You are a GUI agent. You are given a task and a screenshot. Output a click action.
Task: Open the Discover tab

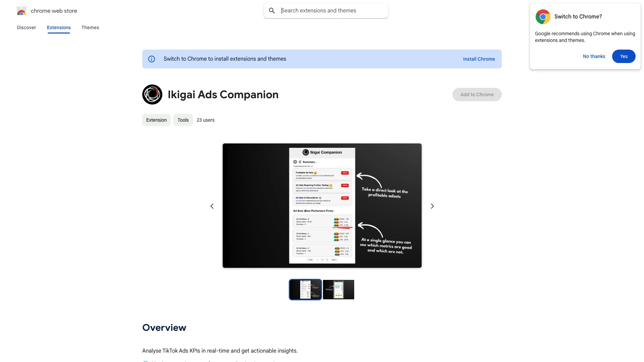26,27
